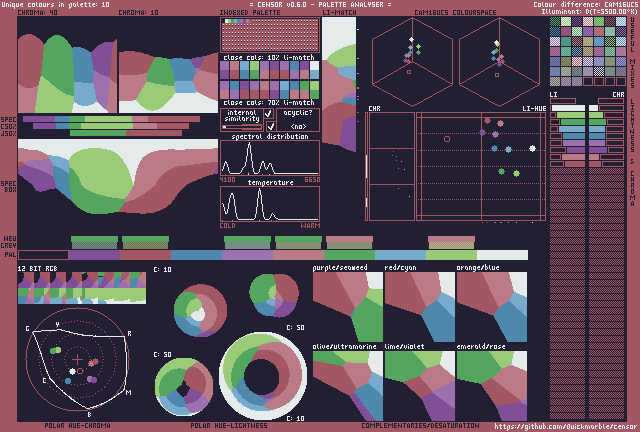Viewport: 640px width, 432px height.
Task: Click the 'LI-HUE' plot label
Action: pyautogui.click(x=534, y=109)
